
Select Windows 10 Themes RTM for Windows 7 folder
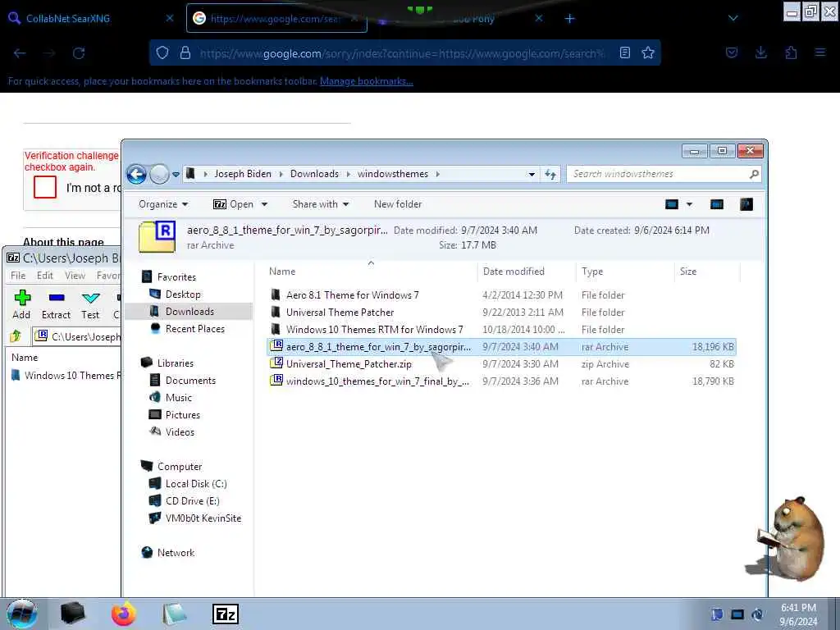coord(374,330)
